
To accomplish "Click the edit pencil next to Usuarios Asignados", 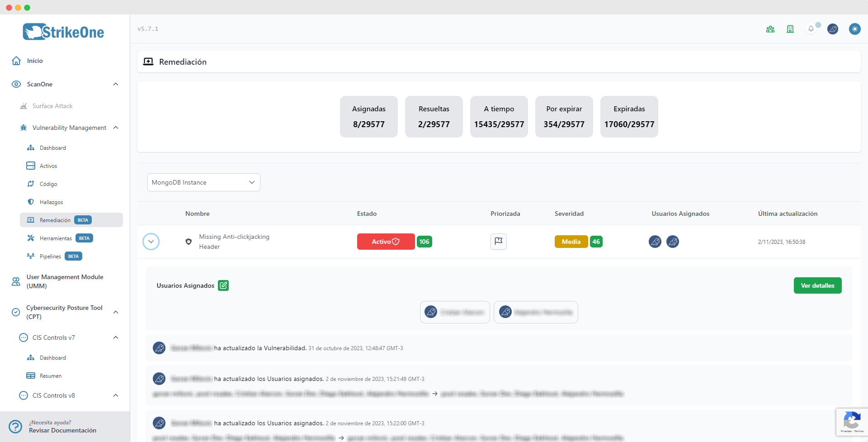I will (x=223, y=285).
